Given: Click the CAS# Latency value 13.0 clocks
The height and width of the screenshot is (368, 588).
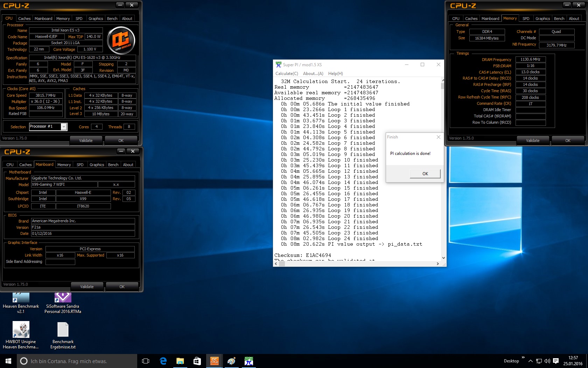Looking at the screenshot, I should coord(530,72).
